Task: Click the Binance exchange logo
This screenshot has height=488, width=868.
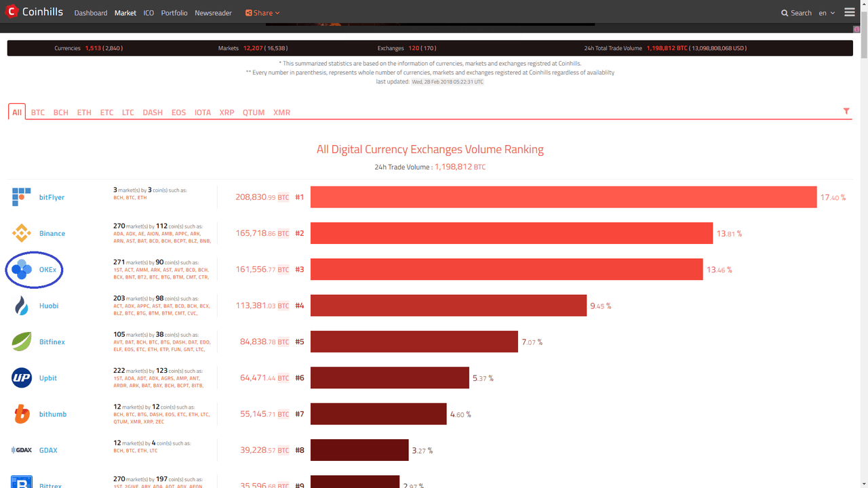Action: (22, 233)
